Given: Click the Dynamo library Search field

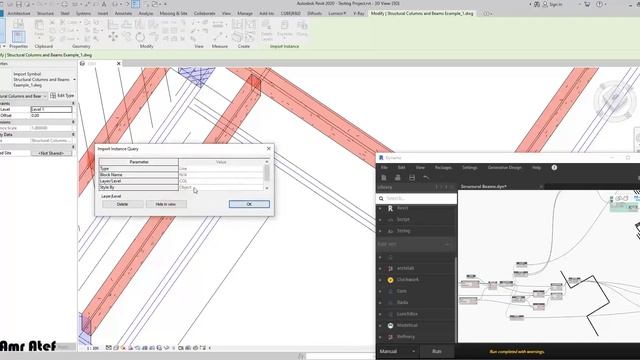Looking at the screenshot, I should click(x=416, y=198).
